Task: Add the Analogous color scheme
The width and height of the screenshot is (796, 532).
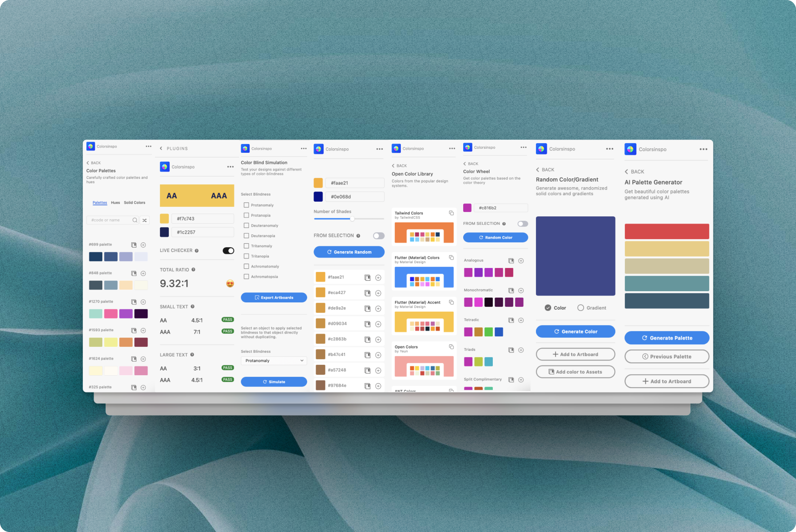Action: (x=521, y=261)
